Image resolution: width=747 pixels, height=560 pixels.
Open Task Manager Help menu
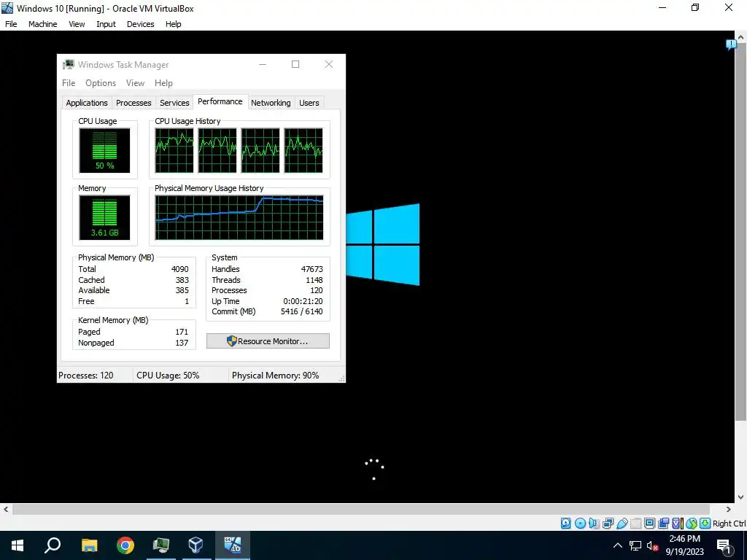click(163, 83)
